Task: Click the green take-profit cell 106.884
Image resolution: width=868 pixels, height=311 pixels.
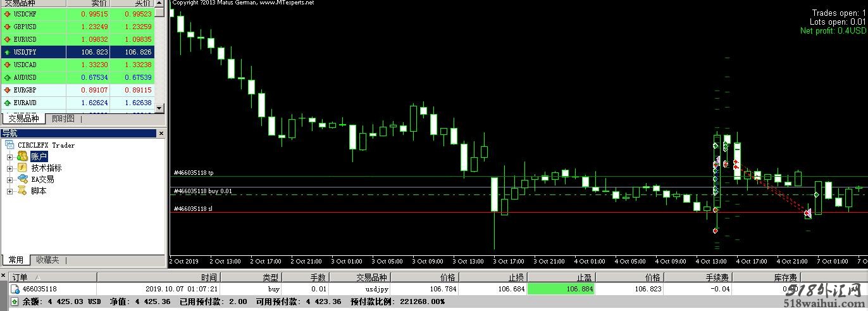Action: 560,289
